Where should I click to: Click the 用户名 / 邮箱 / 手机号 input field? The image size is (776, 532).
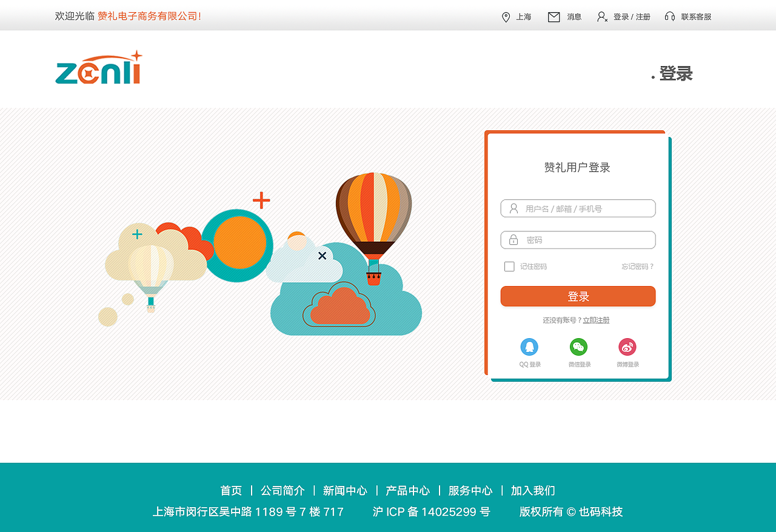pos(578,208)
